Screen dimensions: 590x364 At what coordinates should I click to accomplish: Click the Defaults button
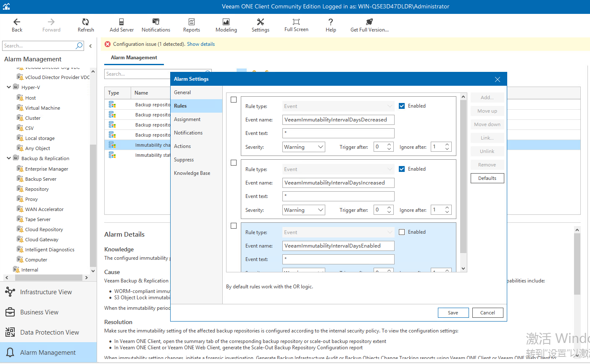[x=487, y=178]
